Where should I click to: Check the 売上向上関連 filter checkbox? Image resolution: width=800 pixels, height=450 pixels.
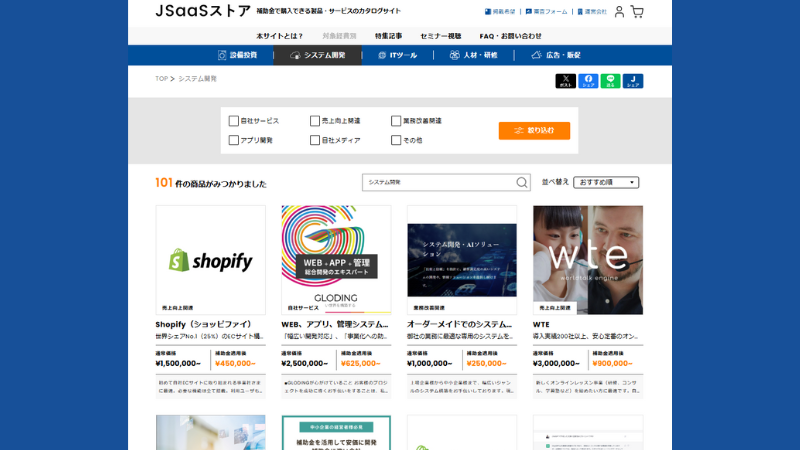coord(314,121)
